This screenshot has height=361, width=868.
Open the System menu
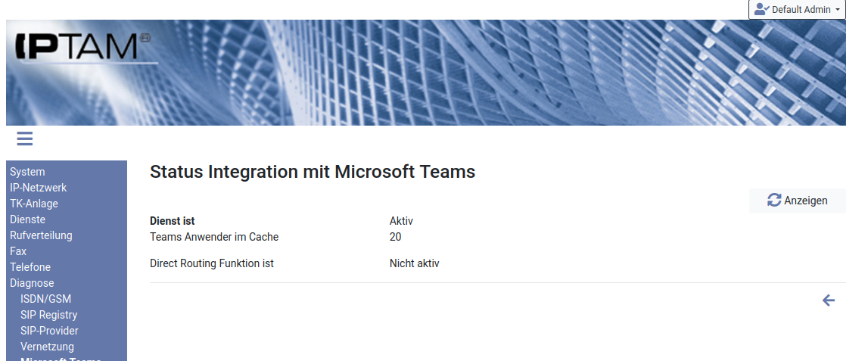(x=27, y=172)
